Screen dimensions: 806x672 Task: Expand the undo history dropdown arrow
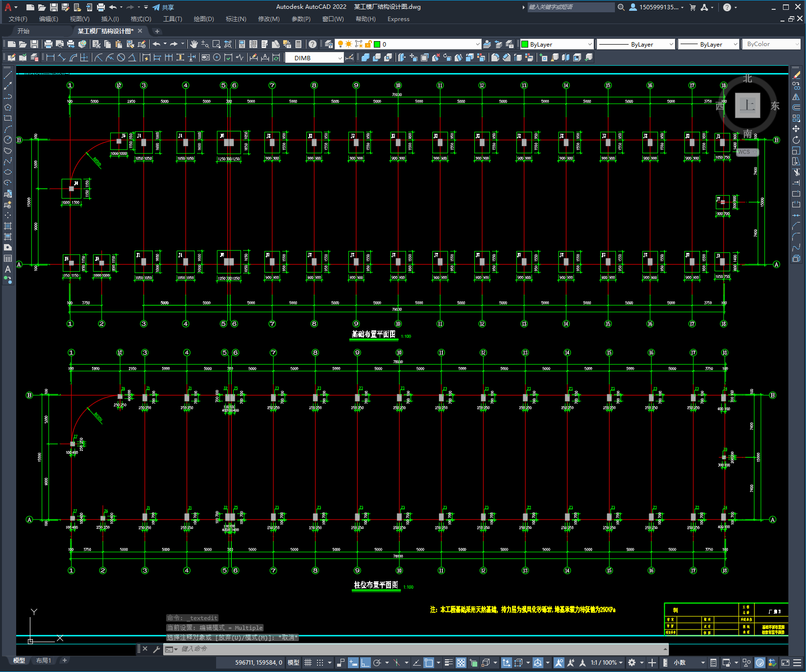[165, 44]
